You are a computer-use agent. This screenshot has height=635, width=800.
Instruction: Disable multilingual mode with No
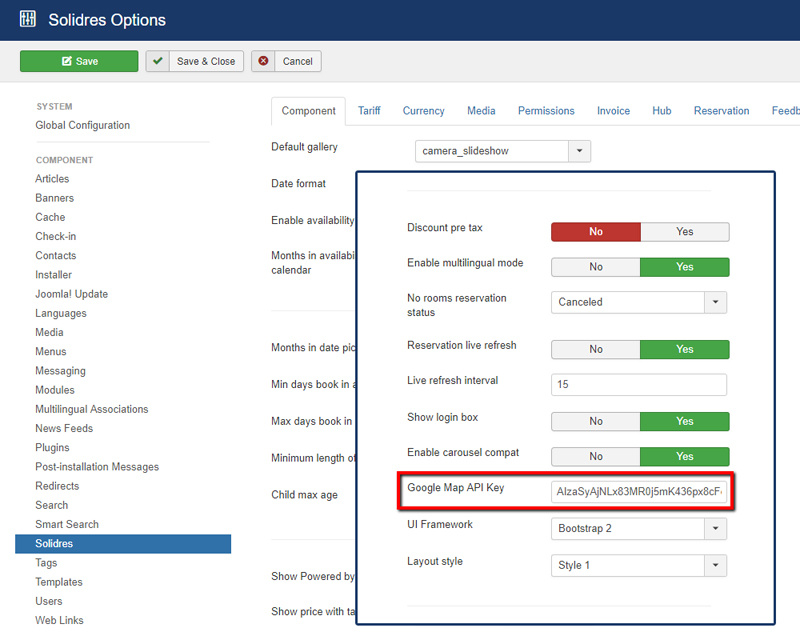(x=596, y=267)
